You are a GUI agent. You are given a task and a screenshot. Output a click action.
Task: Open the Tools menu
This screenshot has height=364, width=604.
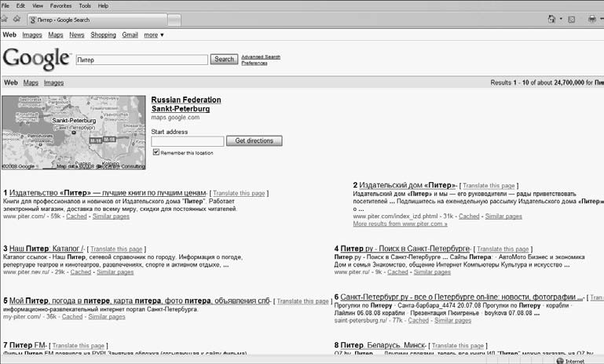(x=85, y=5)
